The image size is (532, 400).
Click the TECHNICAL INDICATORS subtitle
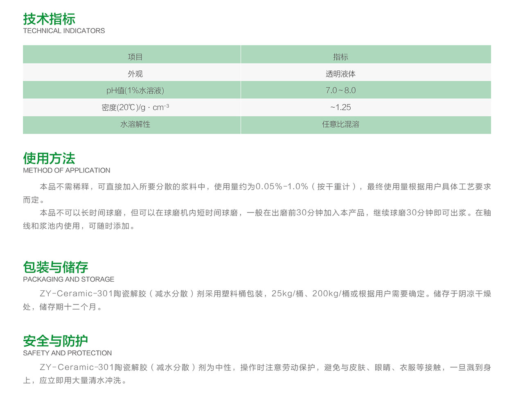[64, 31]
